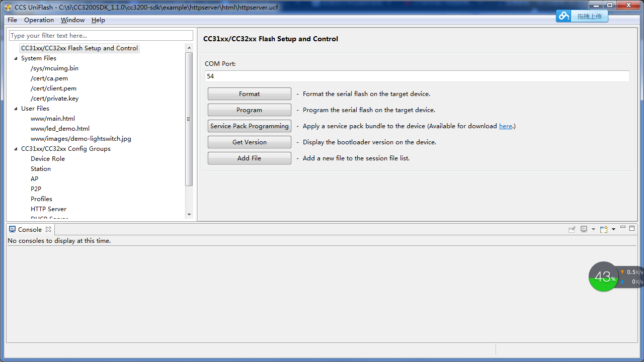
Task: Click the tree vertical scrollbar thumb
Action: click(x=189, y=119)
